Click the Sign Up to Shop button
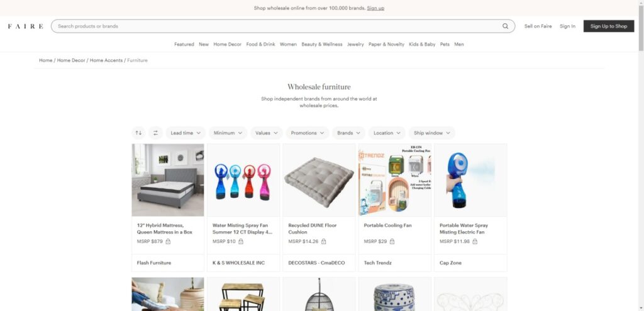 [x=609, y=26]
